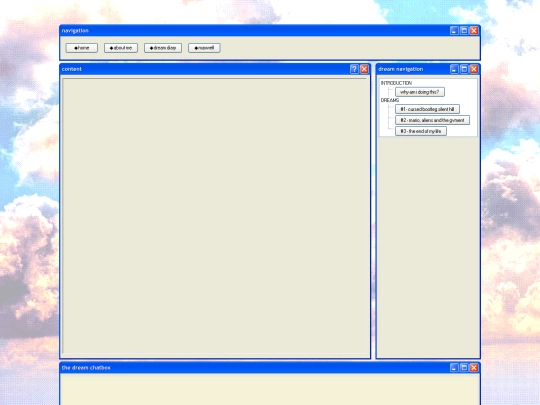Open the home page button
Viewport: 540px width, 405px height.
coord(82,48)
